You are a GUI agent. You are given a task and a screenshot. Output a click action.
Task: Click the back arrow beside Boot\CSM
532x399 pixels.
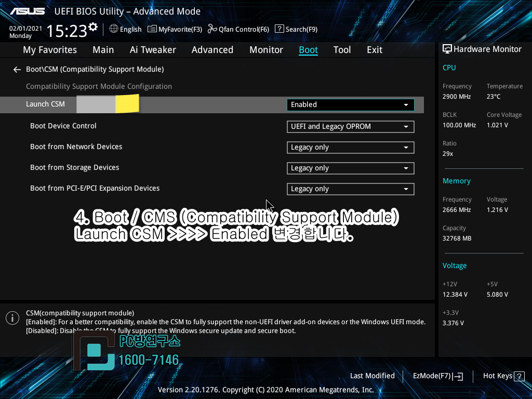point(17,70)
